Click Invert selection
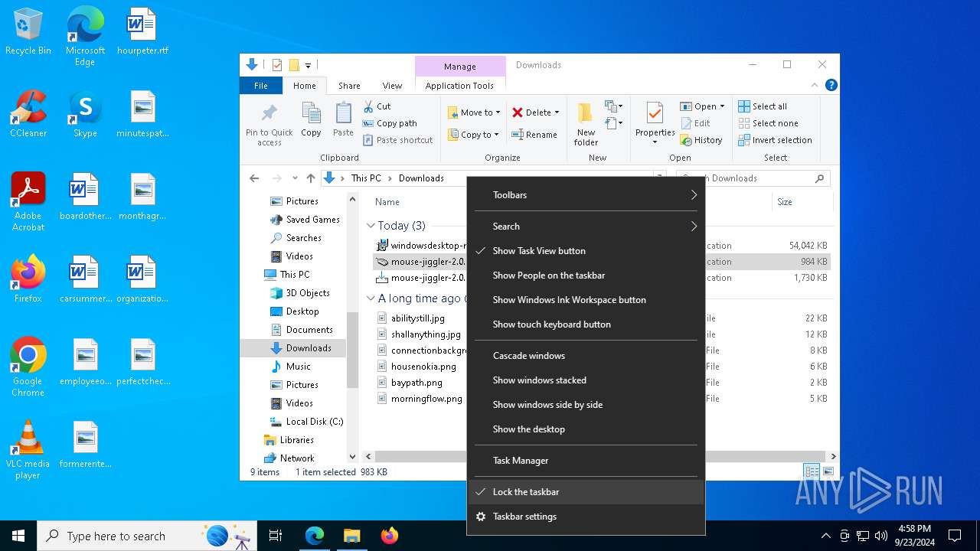Image resolution: width=980 pixels, height=551 pixels. click(775, 140)
